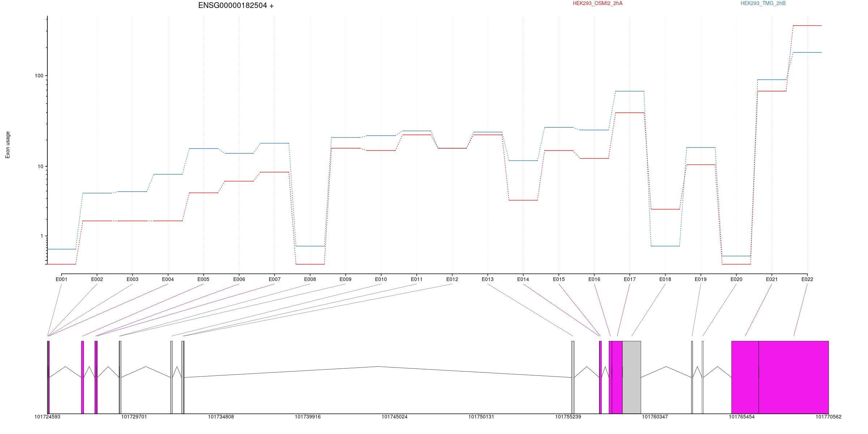Click the blue E005 usage line segment

point(203,148)
